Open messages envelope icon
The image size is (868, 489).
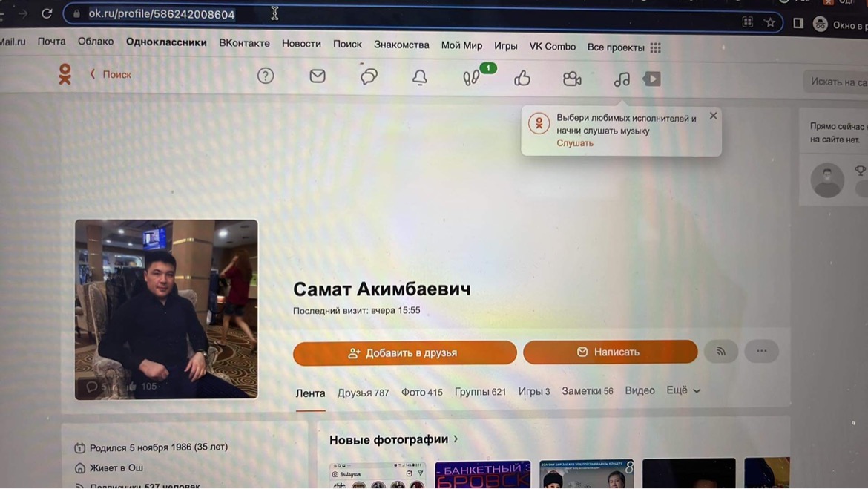tap(318, 76)
